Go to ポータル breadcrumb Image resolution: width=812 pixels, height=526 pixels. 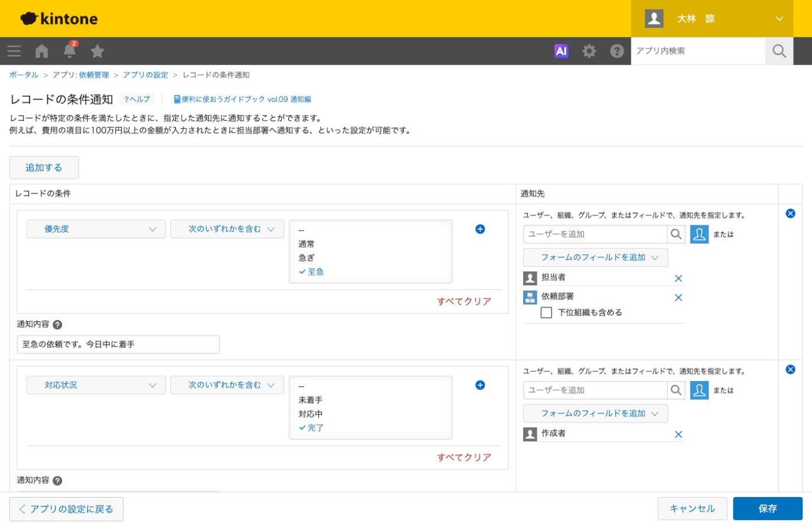coord(24,75)
